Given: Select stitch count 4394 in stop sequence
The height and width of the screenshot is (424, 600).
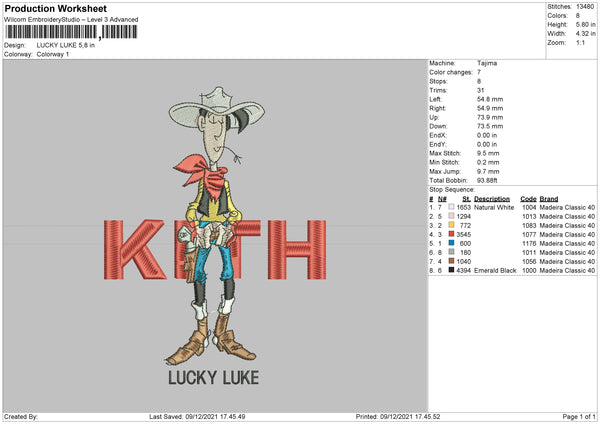Looking at the screenshot, I should point(464,271).
